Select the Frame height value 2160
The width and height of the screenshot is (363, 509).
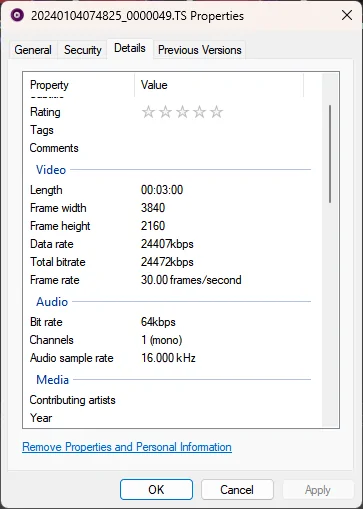[x=153, y=226]
